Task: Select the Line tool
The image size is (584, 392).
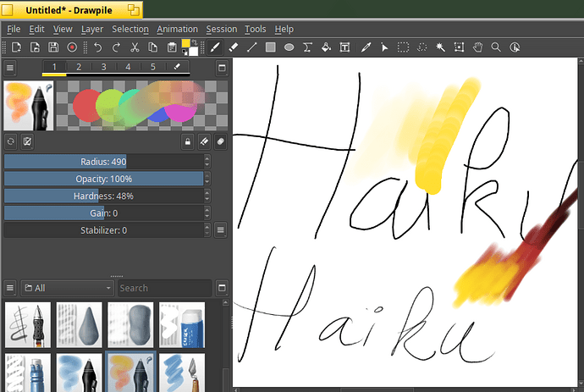Action: click(x=252, y=47)
